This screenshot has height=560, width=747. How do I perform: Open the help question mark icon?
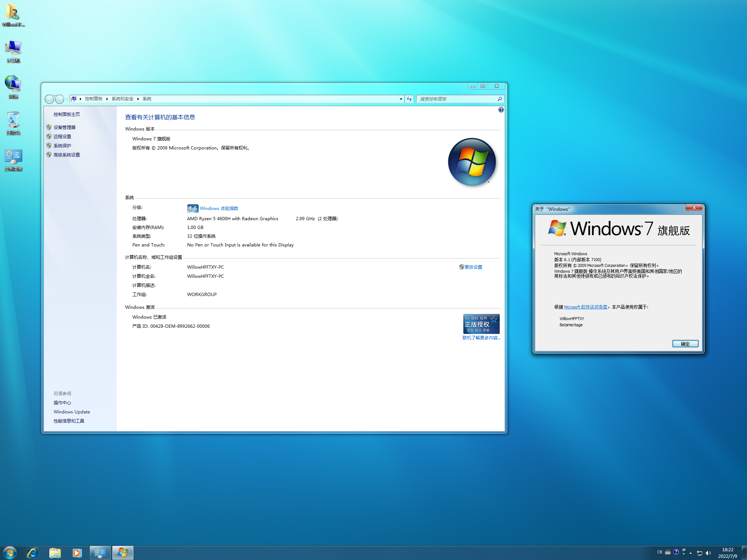click(501, 110)
